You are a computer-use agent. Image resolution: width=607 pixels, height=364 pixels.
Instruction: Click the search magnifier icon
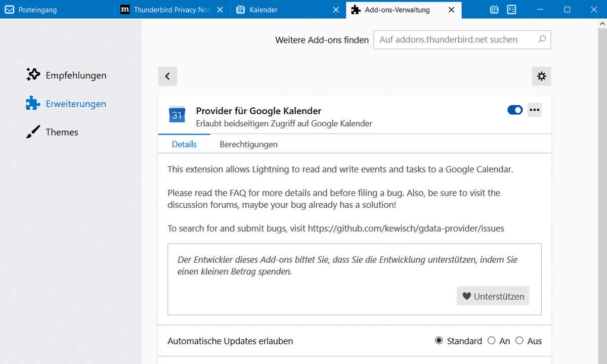click(x=542, y=39)
